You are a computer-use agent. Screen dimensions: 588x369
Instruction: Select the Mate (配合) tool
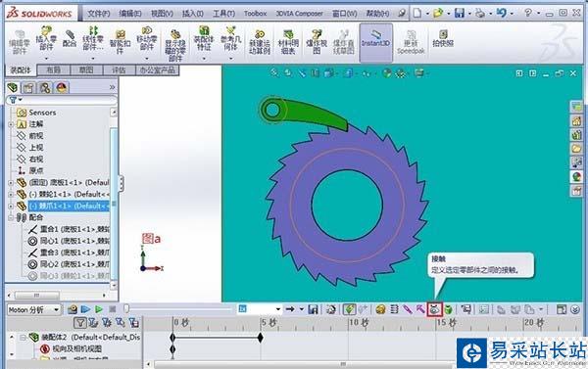click(x=70, y=38)
